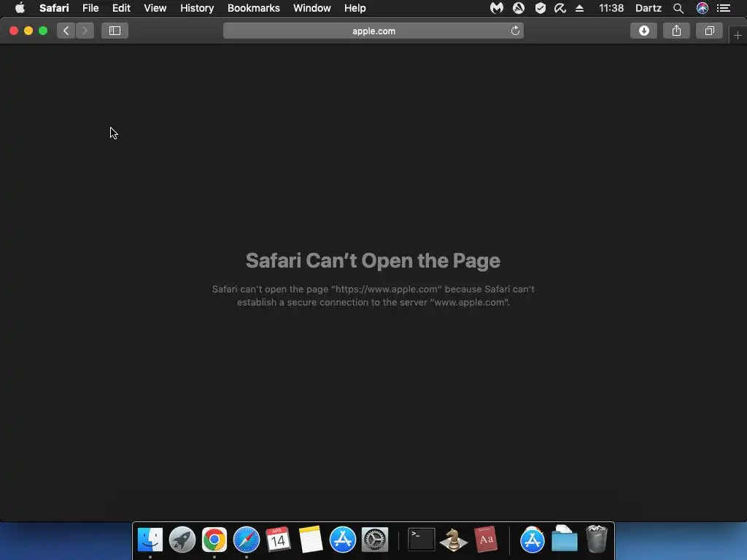Viewport: 747px width, 560px height.
Task: Open Dictionary from the Dock
Action: click(x=486, y=540)
